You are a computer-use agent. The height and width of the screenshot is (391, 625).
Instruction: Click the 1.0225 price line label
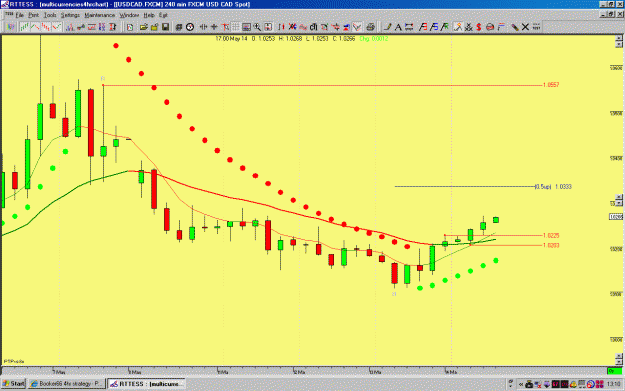click(x=551, y=236)
